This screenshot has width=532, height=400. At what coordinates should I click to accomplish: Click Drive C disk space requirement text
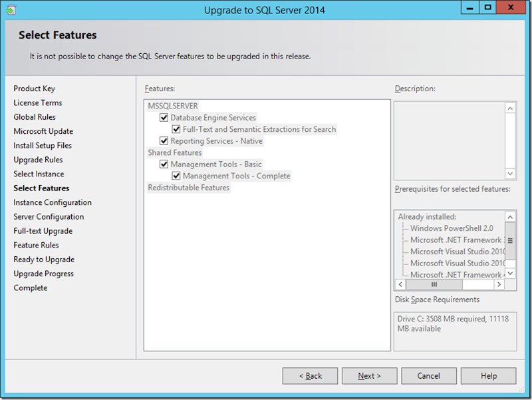pyautogui.click(x=453, y=323)
